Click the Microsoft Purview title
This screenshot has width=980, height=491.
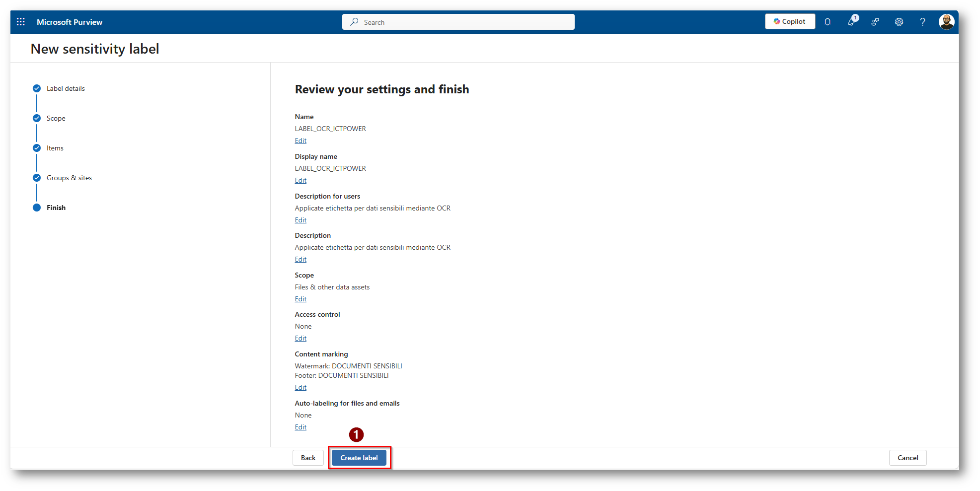[70, 22]
